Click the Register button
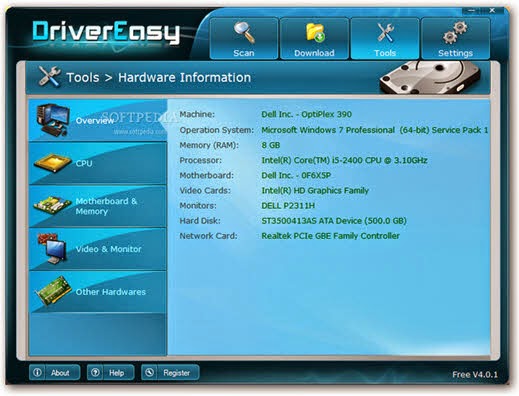Viewport: 519px width, 396px height. click(x=170, y=372)
